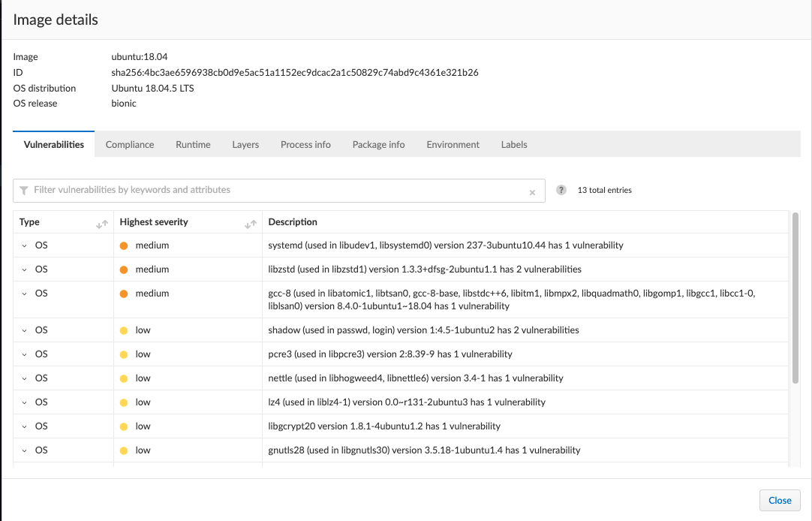Click the vulnerabilities table vertical scrollbar
Screen dimensions: 812x521
pos(795,298)
